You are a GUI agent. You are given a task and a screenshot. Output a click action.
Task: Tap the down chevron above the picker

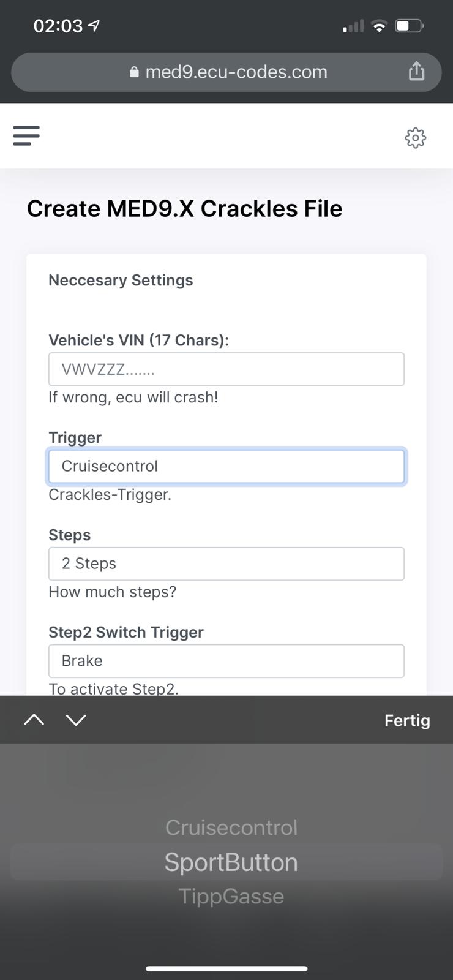point(76,720)
